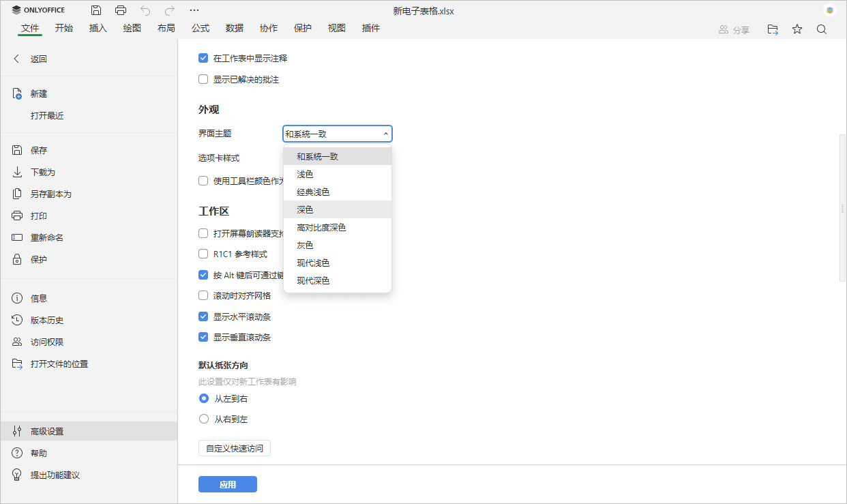Select the 从右到左 radio button
This screenshot has height=504, width=847.
[x=203, y=418]
